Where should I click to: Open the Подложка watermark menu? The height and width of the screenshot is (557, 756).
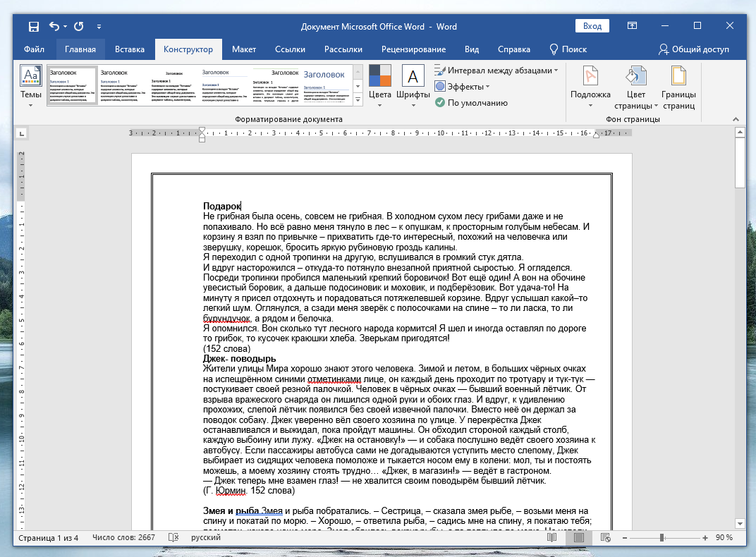point(590,86)
